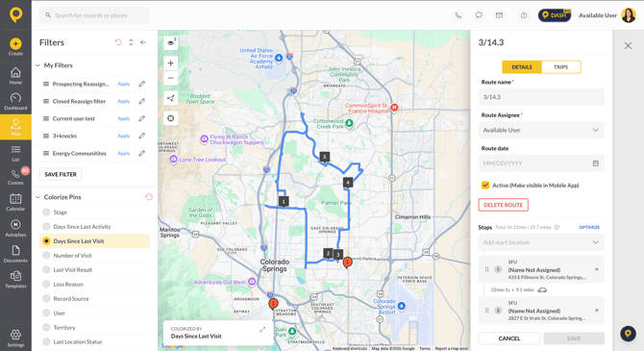Viewport: 644px width, 351px height.
Task: Select Days Since Last Visit radio
Action: point(46,240)
